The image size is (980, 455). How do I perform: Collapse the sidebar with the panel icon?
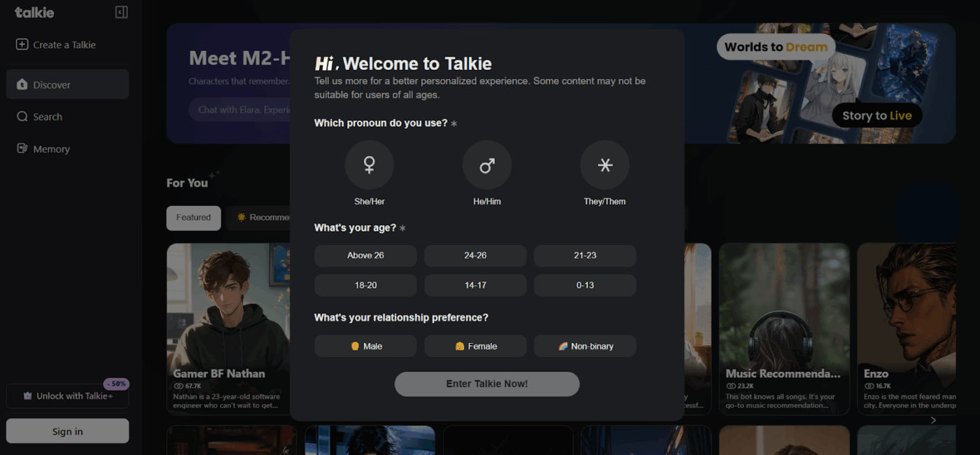[121, 12]
